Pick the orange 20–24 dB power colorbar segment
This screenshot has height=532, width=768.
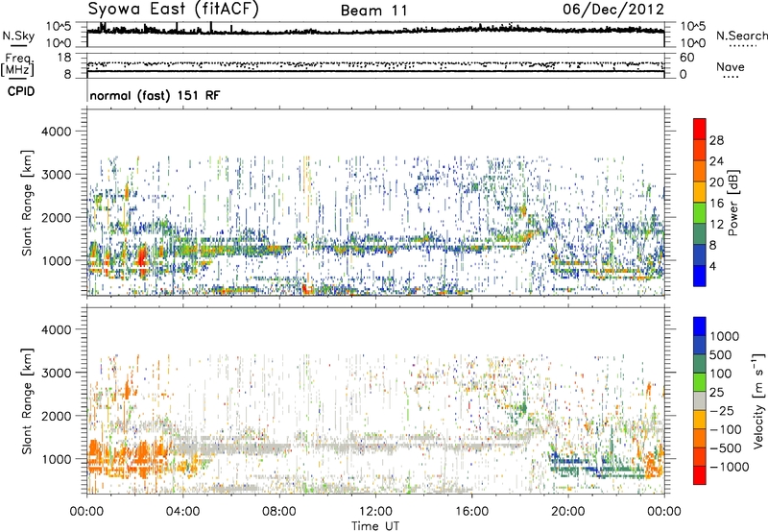point(700,171)
